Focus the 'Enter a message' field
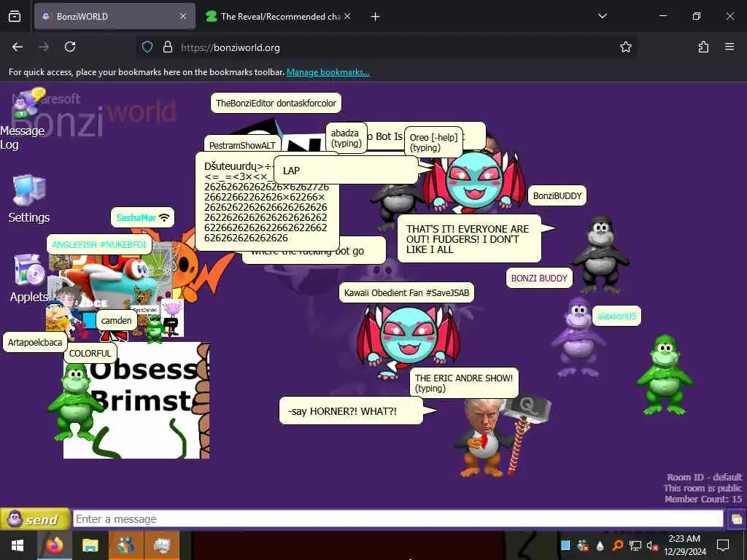 398,519
